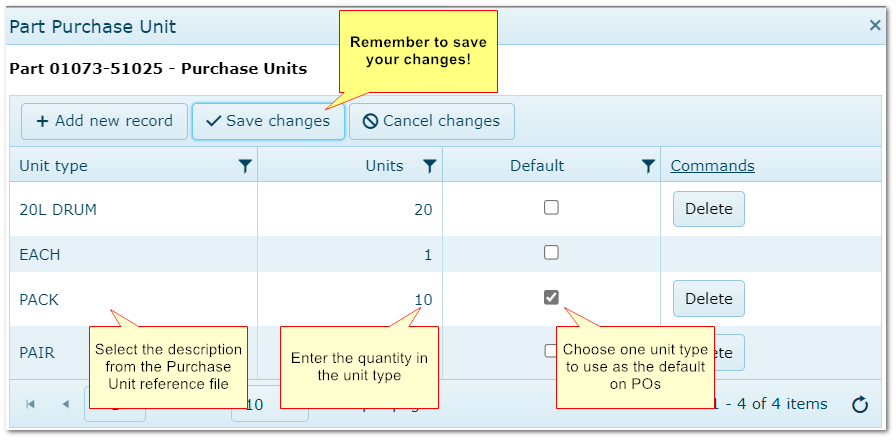
Task: Click Add new record button
Action: 104,121
